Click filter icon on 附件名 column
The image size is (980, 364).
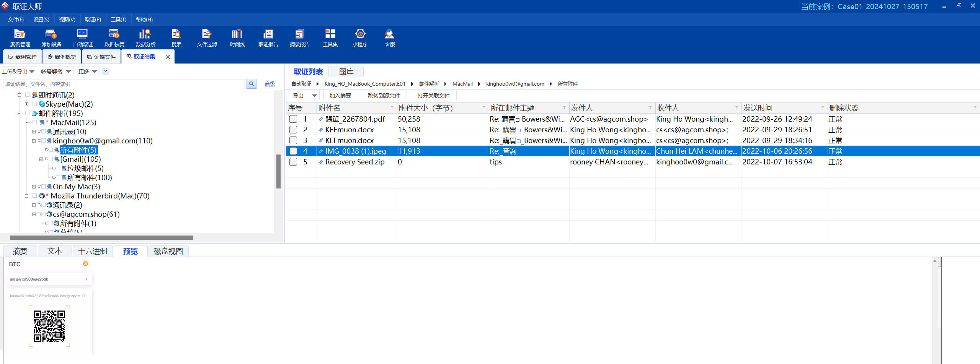(392, 107)
